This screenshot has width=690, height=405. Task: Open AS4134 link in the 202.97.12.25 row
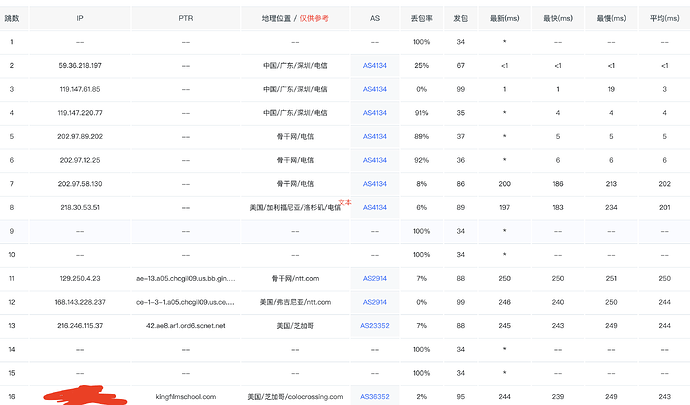[x=374, y=160]
